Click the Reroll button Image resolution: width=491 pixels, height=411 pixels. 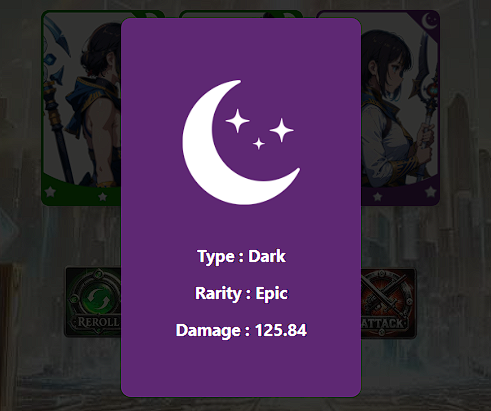pos(93,302)
